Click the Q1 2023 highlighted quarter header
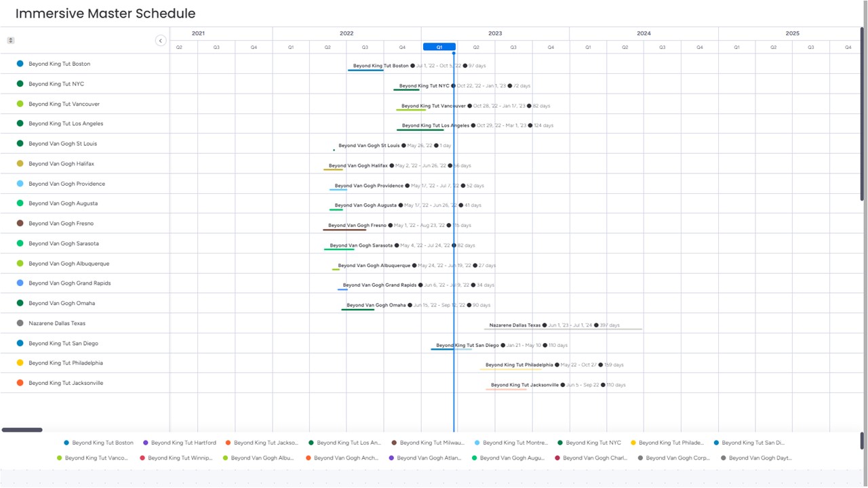Image resolution: width=868 pixels, height=488 pixels. pyautogui.click(x=439, y=47)
